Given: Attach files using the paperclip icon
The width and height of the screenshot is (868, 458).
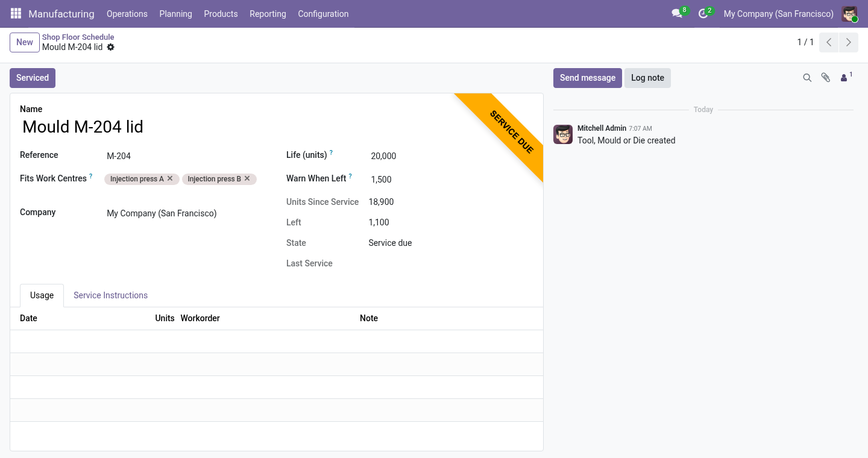Looking at the screenshot, I should (x=826, y=78).
